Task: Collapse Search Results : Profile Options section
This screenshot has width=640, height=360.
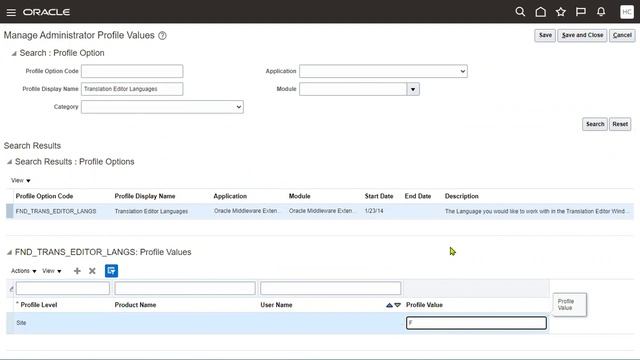Action: point(9,162)
